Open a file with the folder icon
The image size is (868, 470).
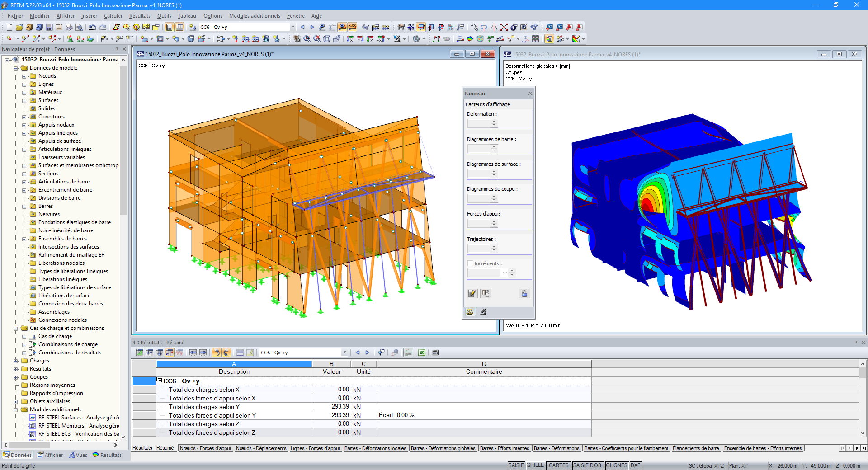(x=19, y=27)
